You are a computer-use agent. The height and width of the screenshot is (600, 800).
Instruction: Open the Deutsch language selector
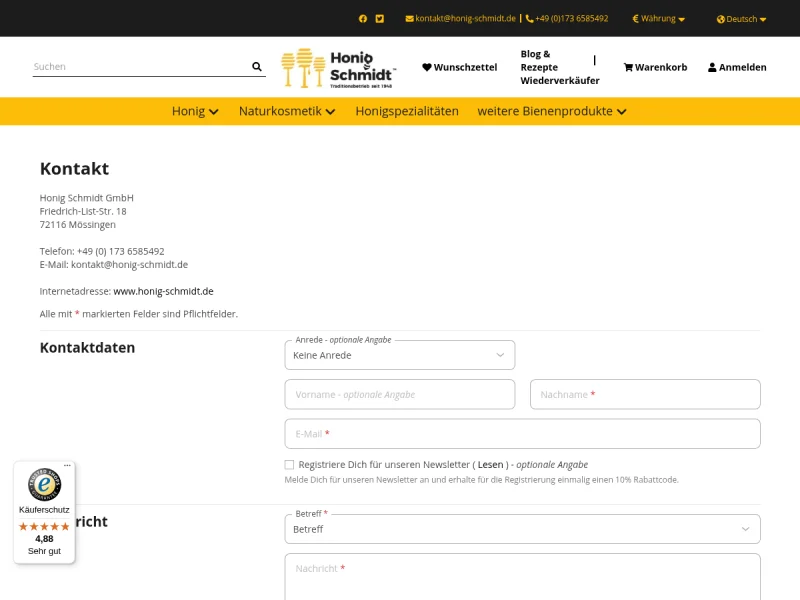(x=742, y=19)
